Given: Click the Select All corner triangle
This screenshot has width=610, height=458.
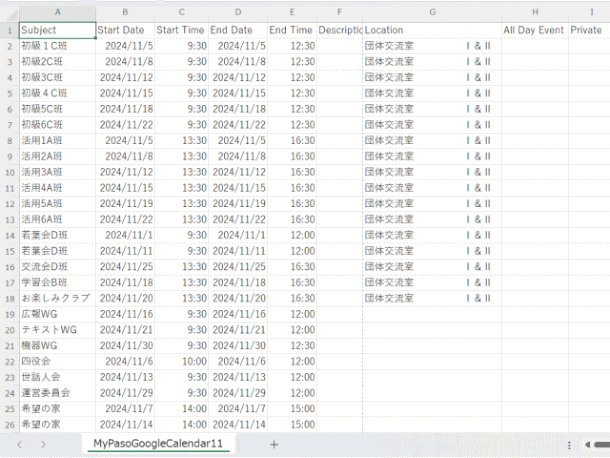Looking at the screenshot, I should pyautogui.click(x=9, y=13).
